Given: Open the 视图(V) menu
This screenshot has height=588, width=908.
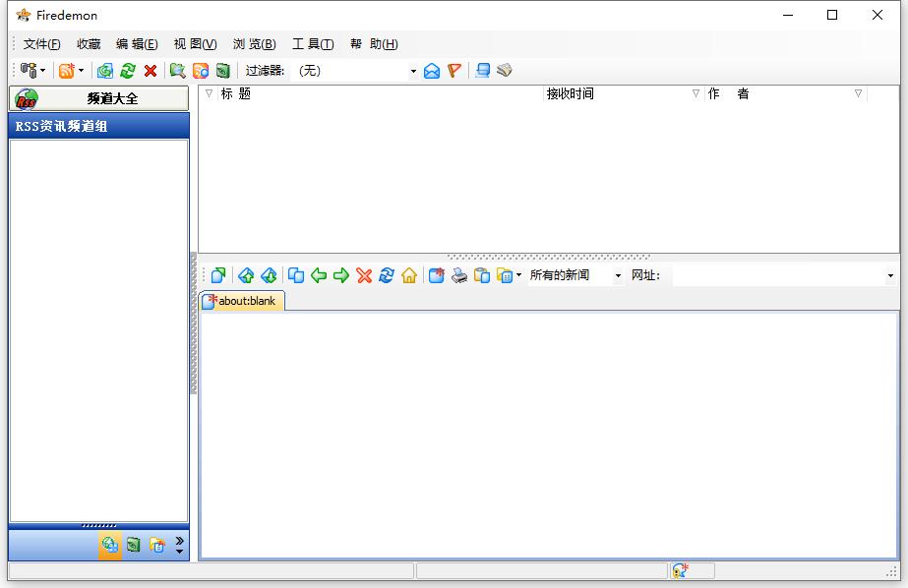Looking at the screenshot, I should click(195, 44).
